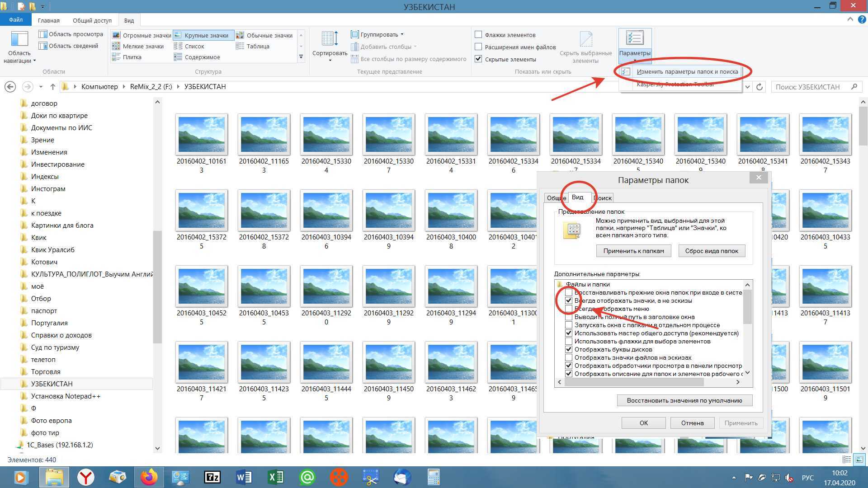The image size is (868, 488).
Task: Uncheck Отображать буквы дисков
Action: [569, 349]
